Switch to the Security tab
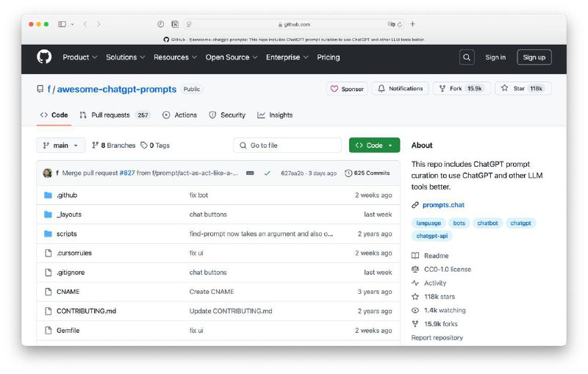This screenshot has width=588, height=374. tap(227, 115)
